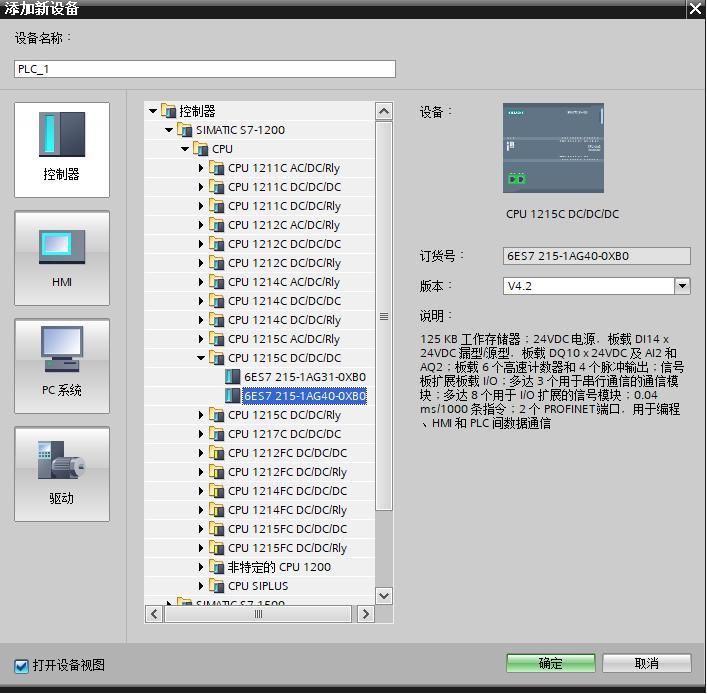707x694 pixels.
Task: Click the module icon beside 6ES7 215-1AG40-0XB0
Action: point(233,396)
